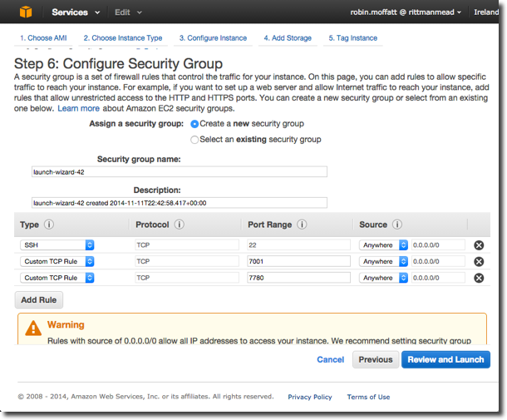Open the Learn more link
The height and width of the screenshot is (420, 507).
[x=78, y=108]
